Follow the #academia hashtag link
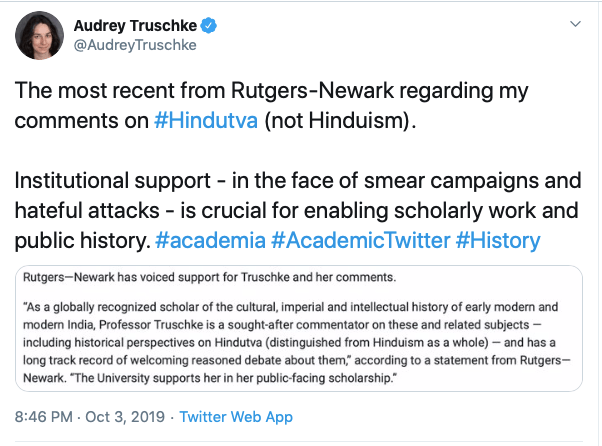The image size is (602, 446). (209, 240)
